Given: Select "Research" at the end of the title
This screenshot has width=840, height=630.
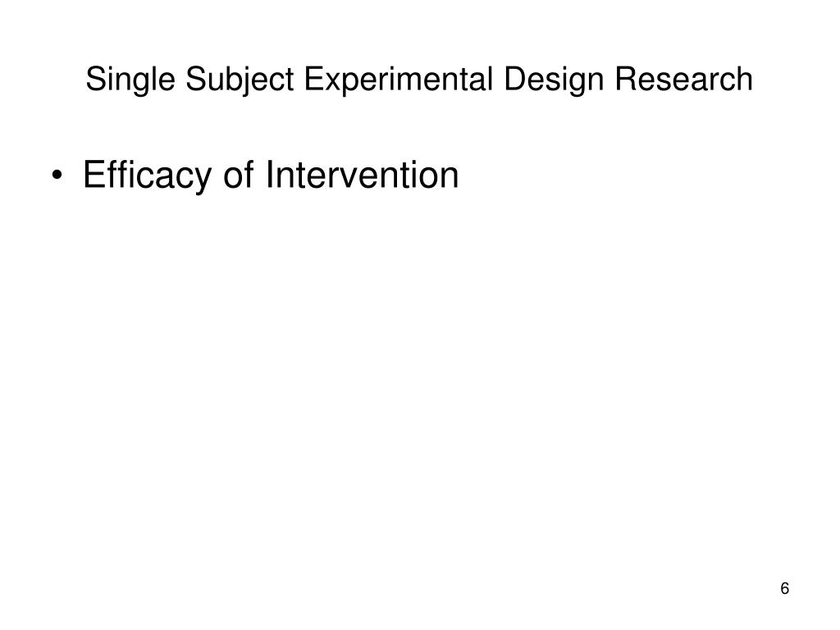Looking at the screenshot, I should [683, 79].
